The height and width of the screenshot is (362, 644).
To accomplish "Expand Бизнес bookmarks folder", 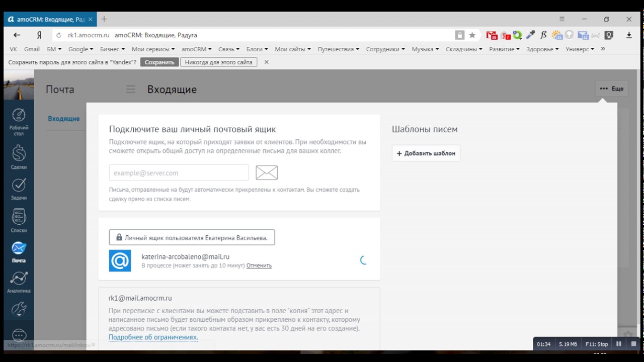I will tap(113, 49).
